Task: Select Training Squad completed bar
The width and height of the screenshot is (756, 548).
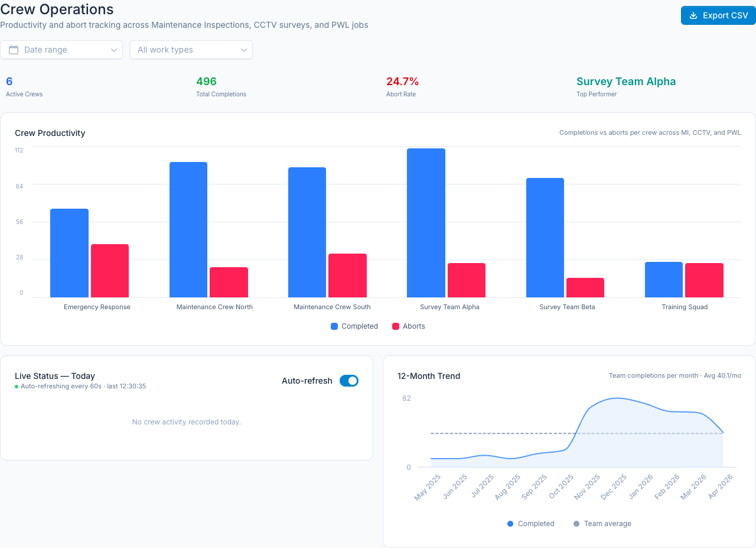Action: 664,280
